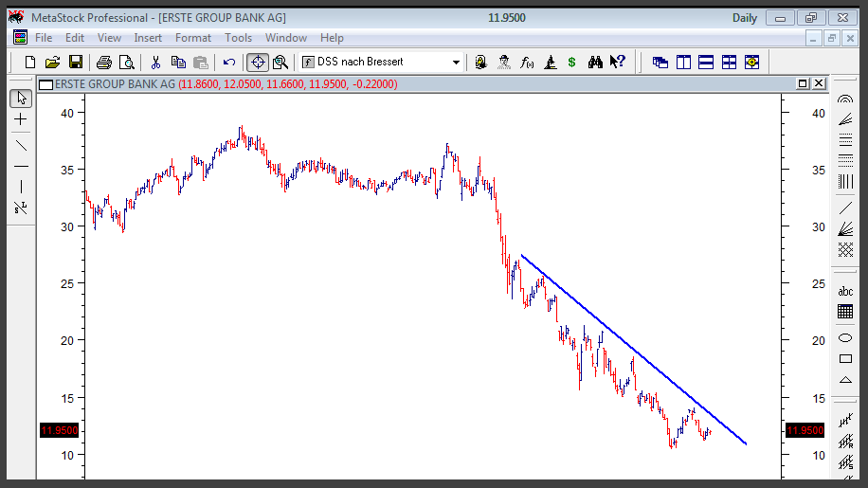The image size is (868, 488).
Task: Open the Explorer detective icon
Action: (x=504, y=62)
